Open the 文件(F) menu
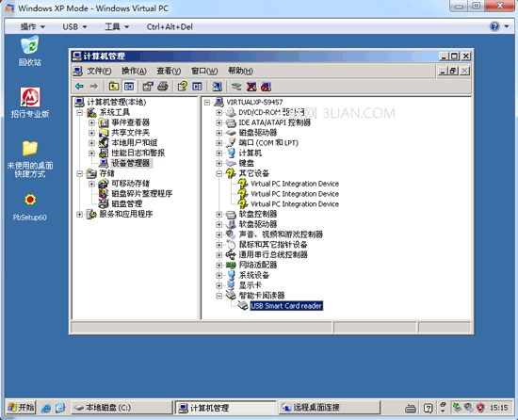Screen dimensions: 518x420 (x=99, y=71)
